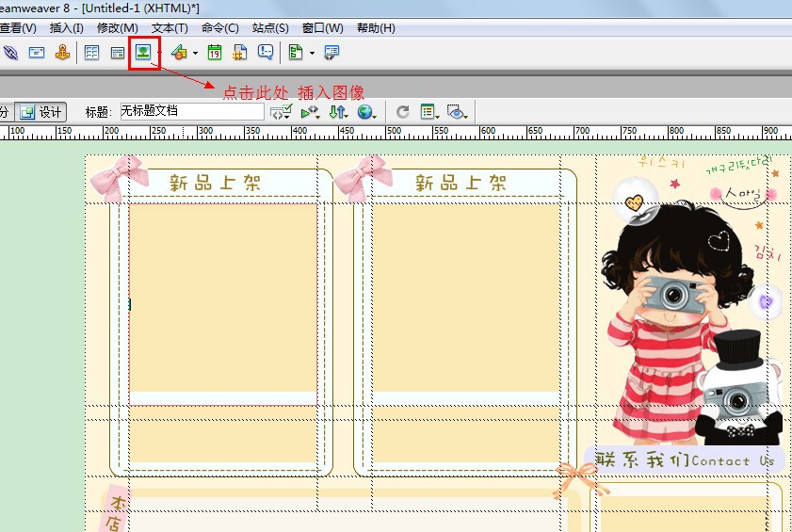This screenshot has height=532, width=792.
Task: Insert an Email Link with envelope icon
Action: coord(37,52)
